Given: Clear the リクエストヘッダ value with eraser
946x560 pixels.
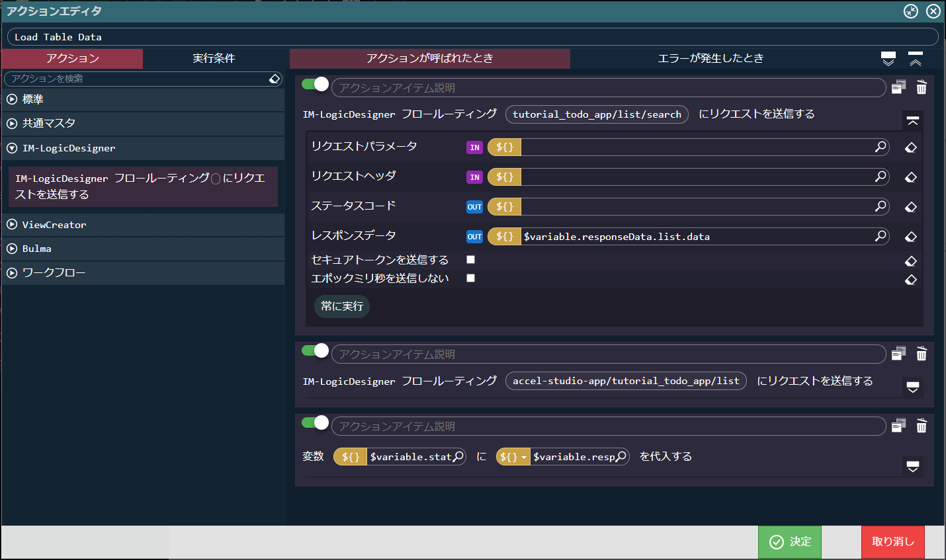Looking at the screenshot, I should [911, 177].
